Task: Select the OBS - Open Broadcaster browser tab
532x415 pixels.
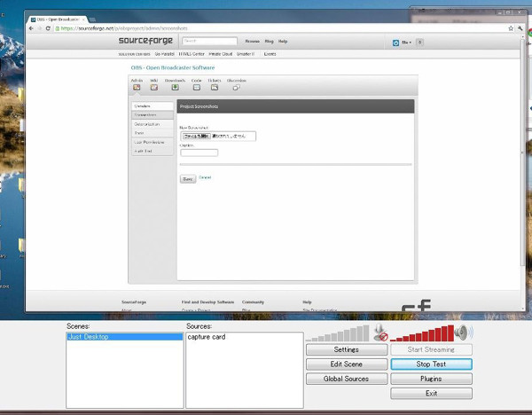Action: tap(58, 20)
